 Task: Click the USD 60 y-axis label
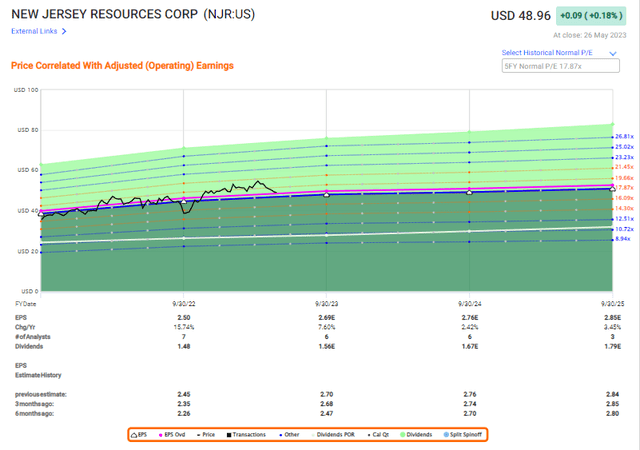pyautogui.click(x=28, y=170)
